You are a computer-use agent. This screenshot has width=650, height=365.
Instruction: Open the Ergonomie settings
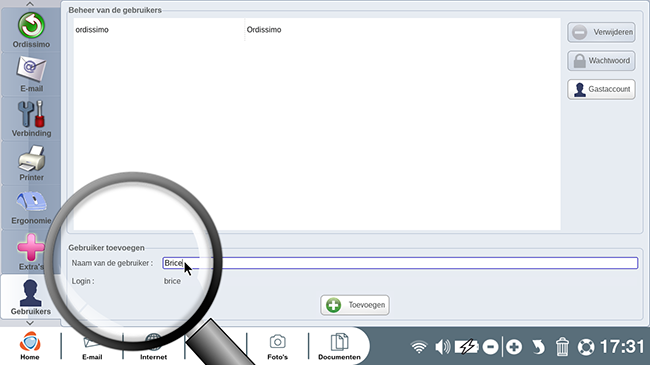(x=31, y=207)
